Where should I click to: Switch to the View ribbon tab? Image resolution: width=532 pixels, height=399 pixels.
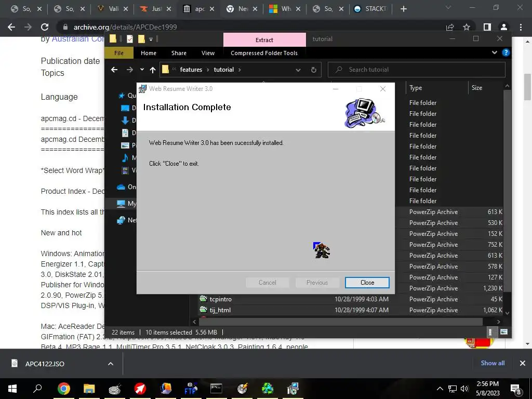point(208,53)
